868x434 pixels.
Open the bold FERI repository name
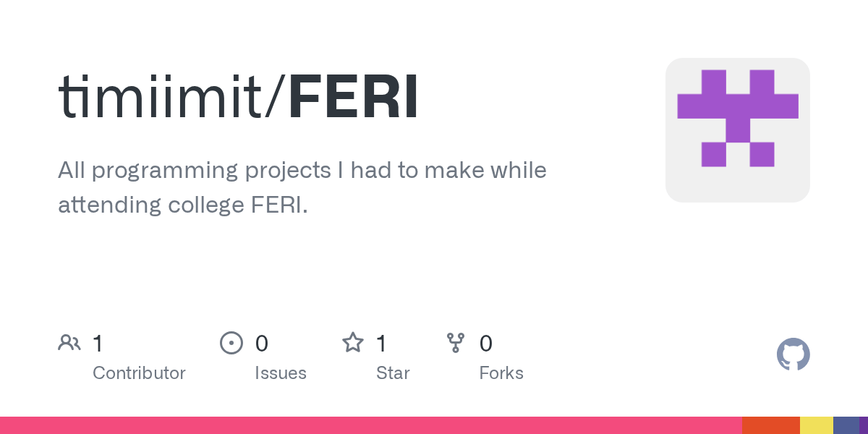(354, 97)
